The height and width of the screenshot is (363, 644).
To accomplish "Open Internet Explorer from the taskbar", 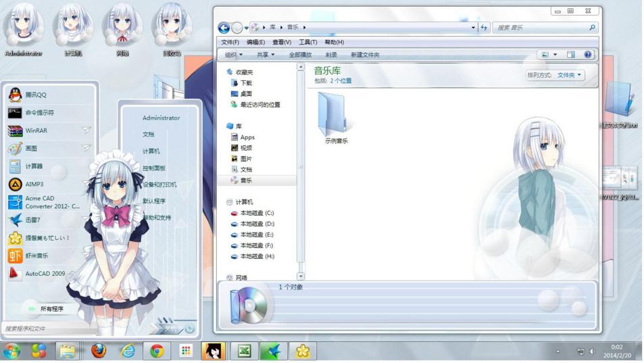I will click(x=128, y=351).
